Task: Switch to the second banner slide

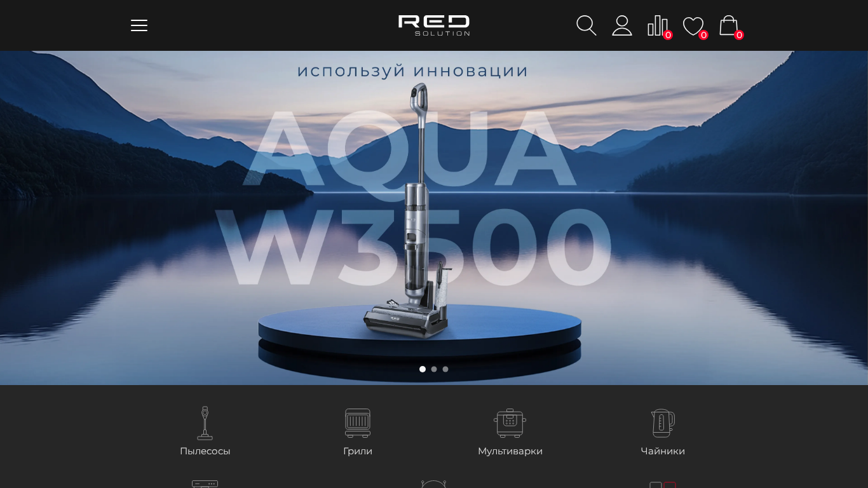Action: coord(434,369)
